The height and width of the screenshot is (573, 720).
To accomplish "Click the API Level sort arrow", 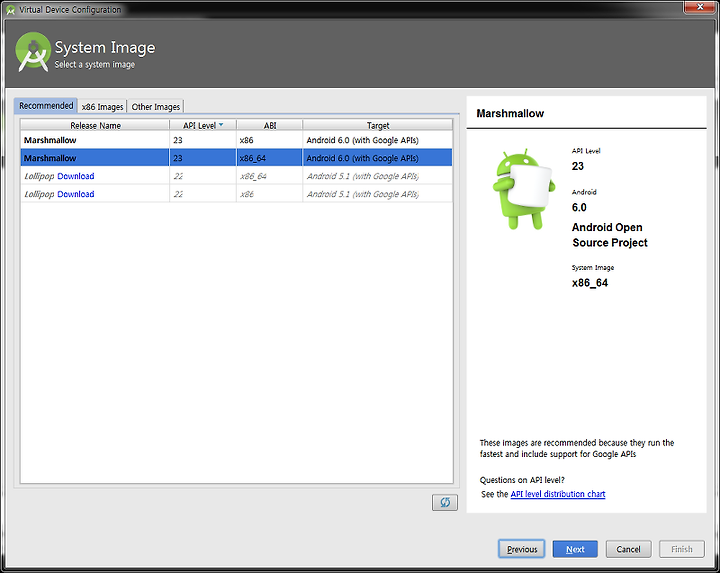I will [x=221, y=125].
